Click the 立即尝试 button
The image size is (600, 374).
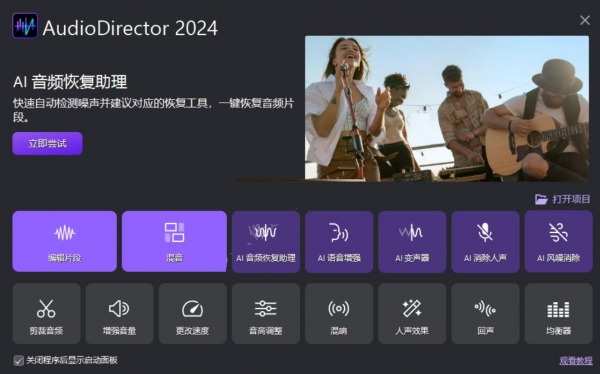tap(47, 144)
